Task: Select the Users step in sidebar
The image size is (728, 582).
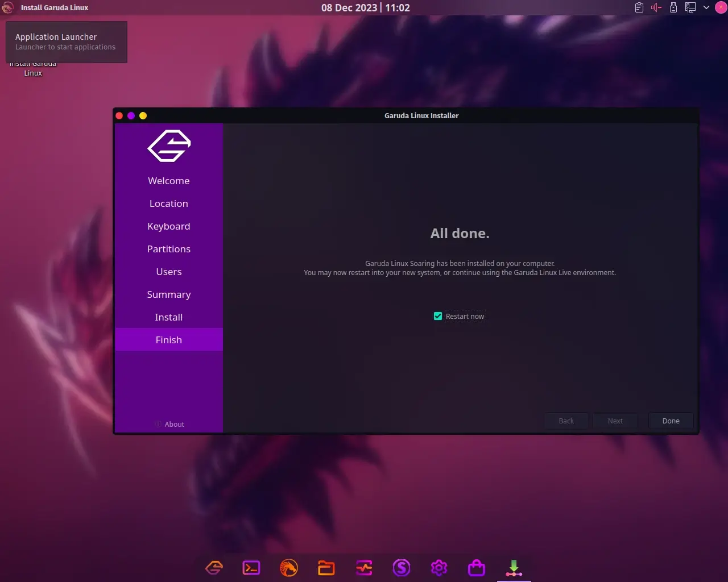Action: coord(169,272)
